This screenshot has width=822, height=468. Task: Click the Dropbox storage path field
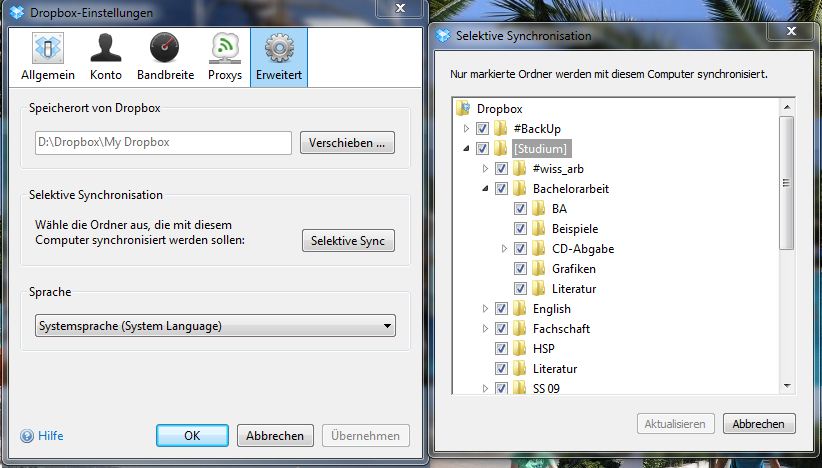tap(163, 143)
